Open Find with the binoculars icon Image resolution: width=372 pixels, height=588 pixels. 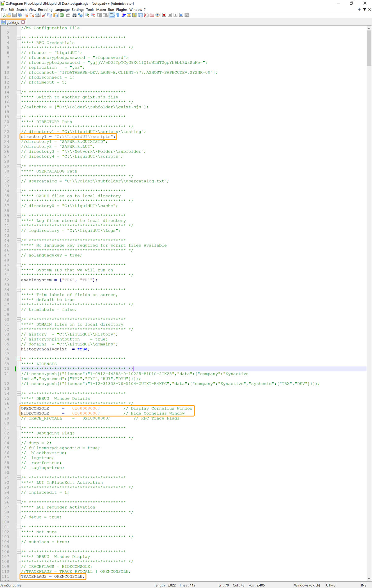pos(74,15)
